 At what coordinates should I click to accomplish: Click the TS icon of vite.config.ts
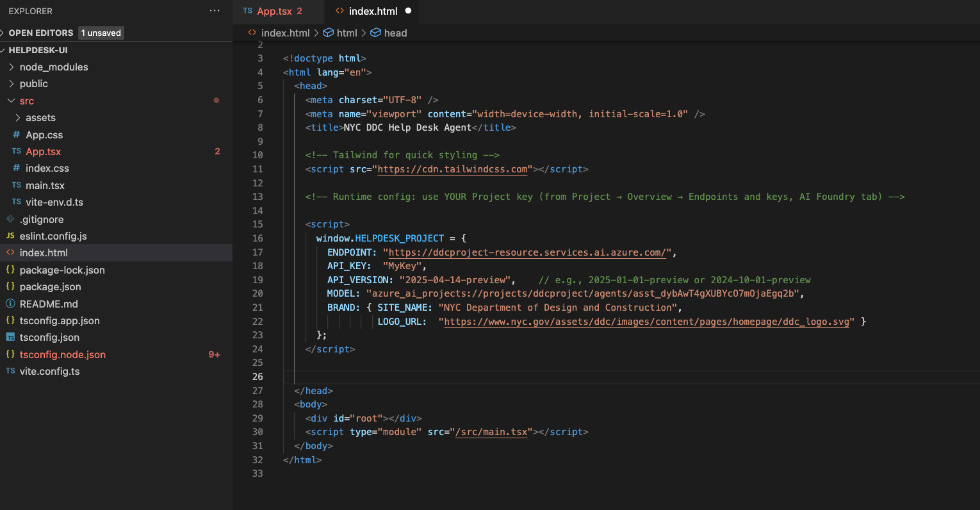[10, 371]
